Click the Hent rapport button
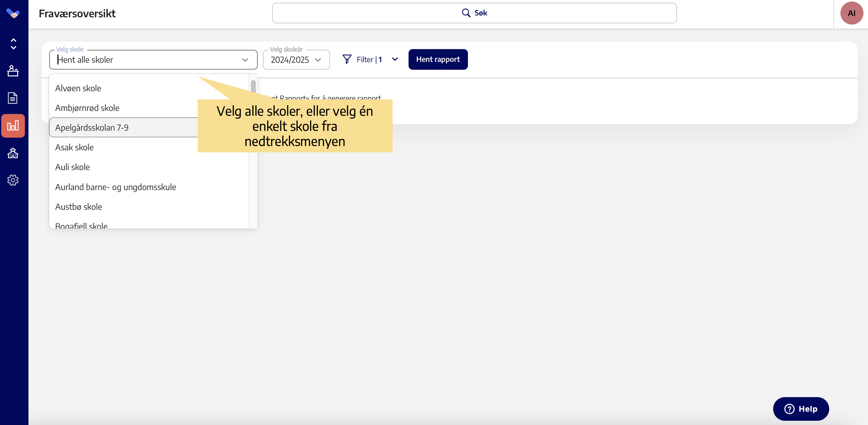Viewport: 868px width, 425px height. 438,60
